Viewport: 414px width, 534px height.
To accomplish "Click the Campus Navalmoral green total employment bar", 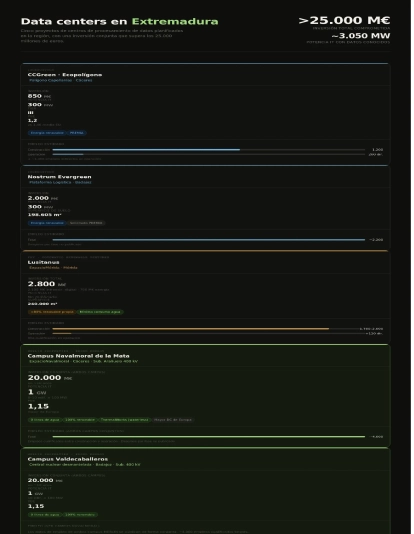I will click(x=208, y=437).
